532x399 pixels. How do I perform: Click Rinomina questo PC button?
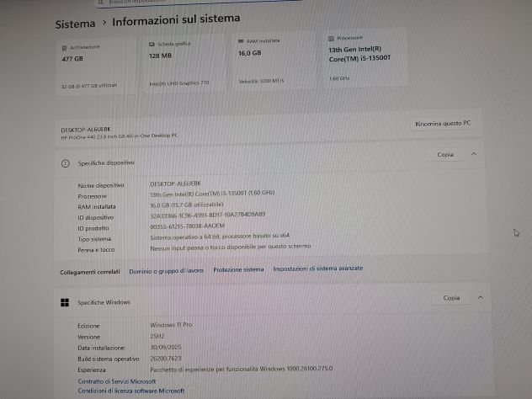coord(443,124)
